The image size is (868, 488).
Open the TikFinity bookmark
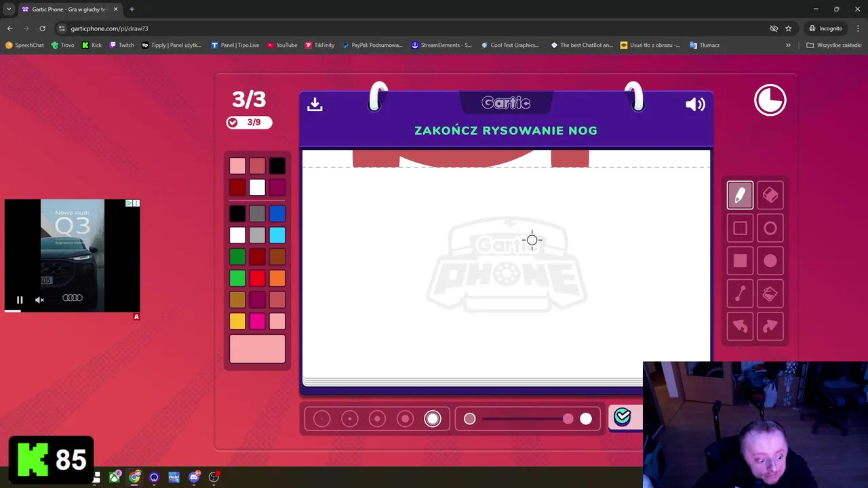[319, 45]
